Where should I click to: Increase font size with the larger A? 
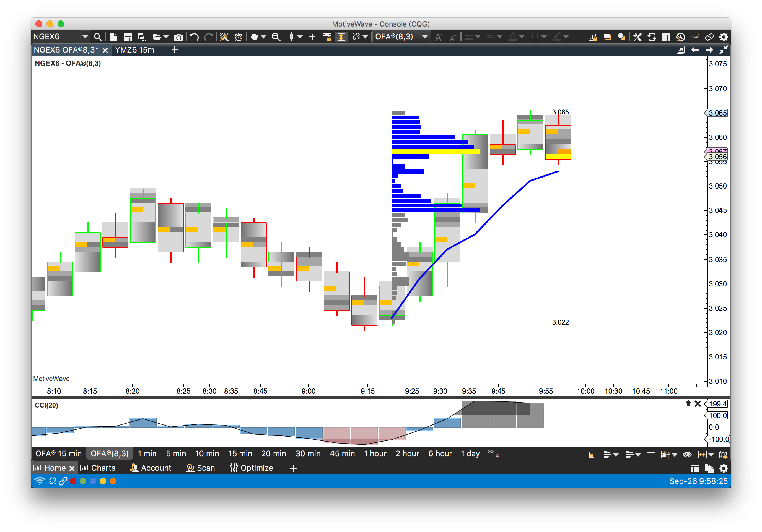[x=439, y=37]
